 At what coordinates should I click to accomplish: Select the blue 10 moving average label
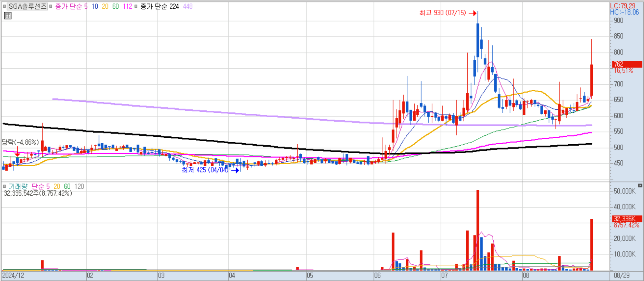pos(95,6)
